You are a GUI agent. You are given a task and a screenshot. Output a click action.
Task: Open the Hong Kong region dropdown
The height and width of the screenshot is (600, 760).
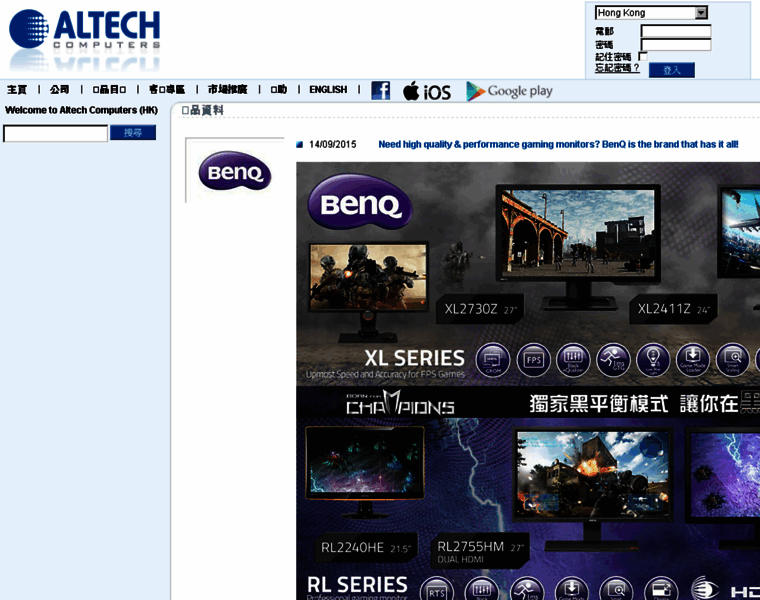[x=651, y=13]
